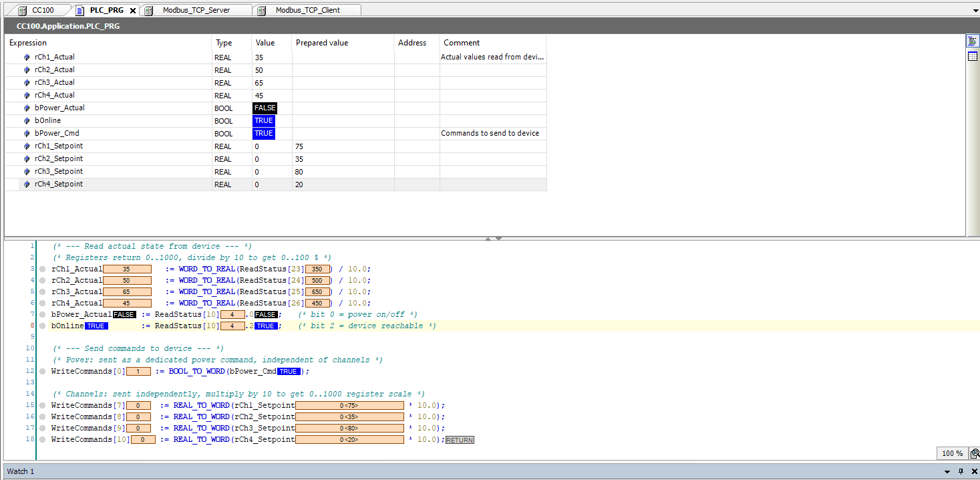Set breakpoint marker on code line 5
The width and height of the screenshot is (980, 480).
click(43, 292)
